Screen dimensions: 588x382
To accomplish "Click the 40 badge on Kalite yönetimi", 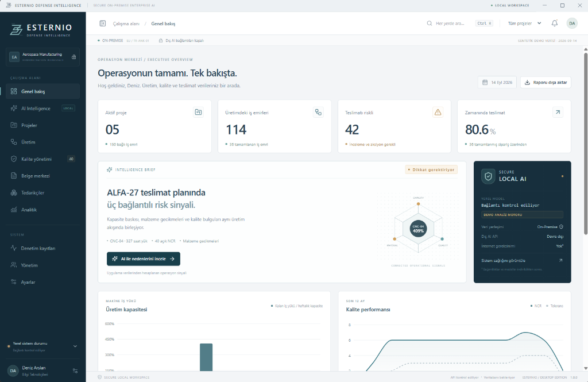I will (71, 159).
